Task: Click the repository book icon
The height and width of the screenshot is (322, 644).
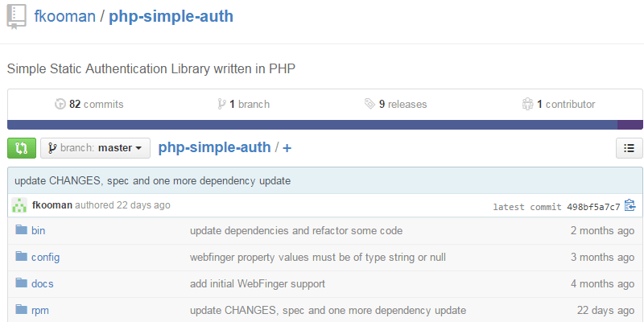Action: 16,17
